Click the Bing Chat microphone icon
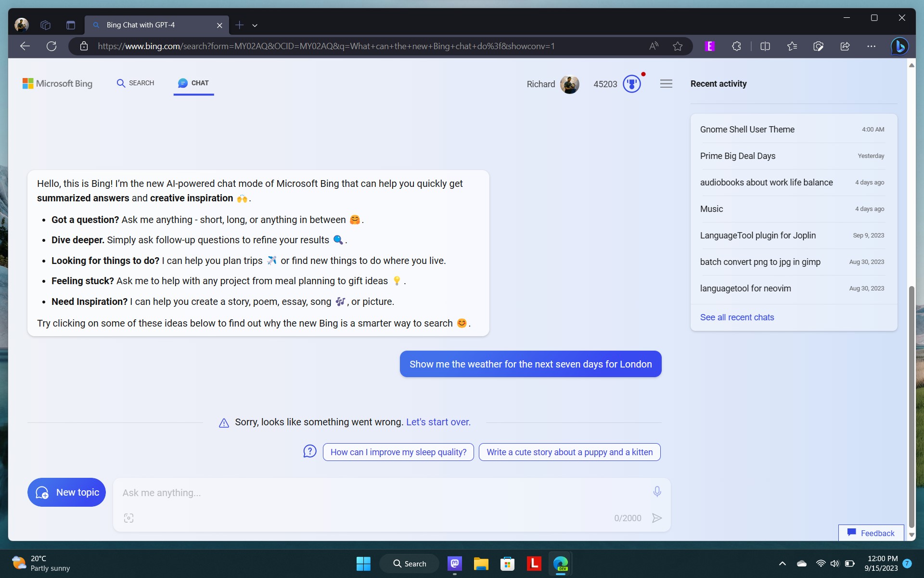Screen dimensions: 924x578 [x=657, y=491]
